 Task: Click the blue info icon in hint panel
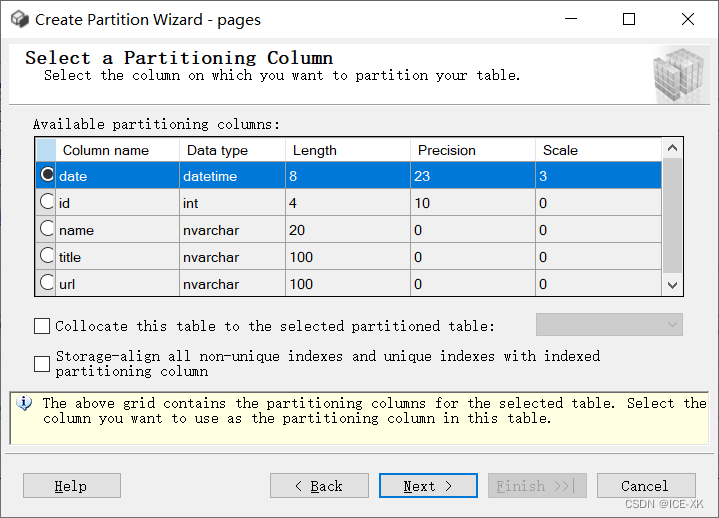point(26,404)
